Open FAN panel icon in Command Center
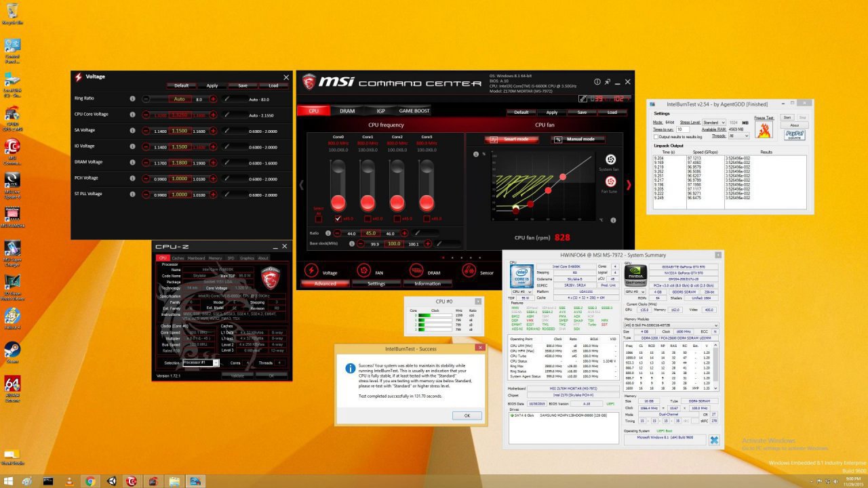This screenshot has width=868, height=488. click(363, 270)
